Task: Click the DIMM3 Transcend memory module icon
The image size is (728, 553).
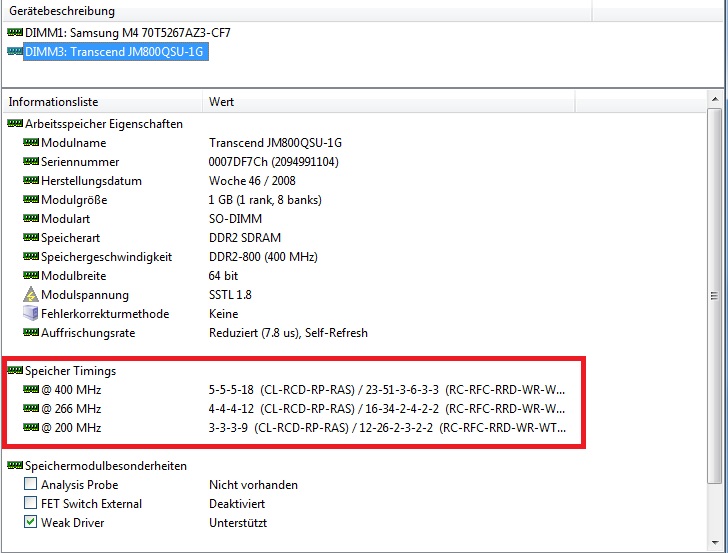Action: 15,52
